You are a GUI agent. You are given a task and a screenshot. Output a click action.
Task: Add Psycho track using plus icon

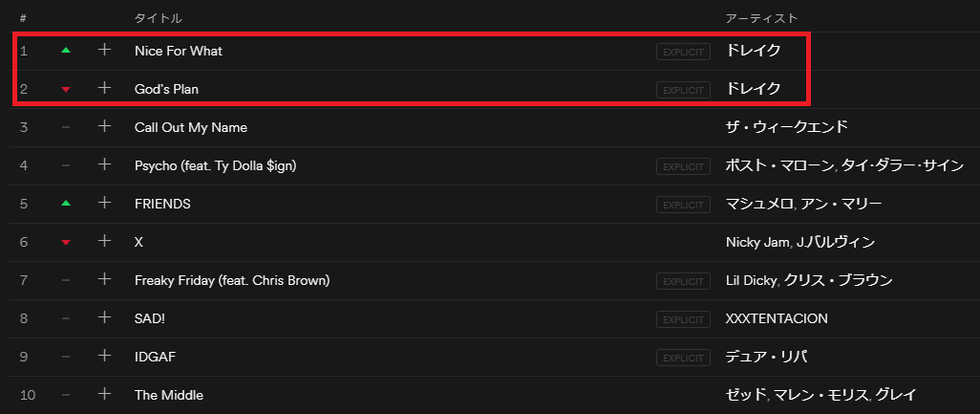point(105,165)
